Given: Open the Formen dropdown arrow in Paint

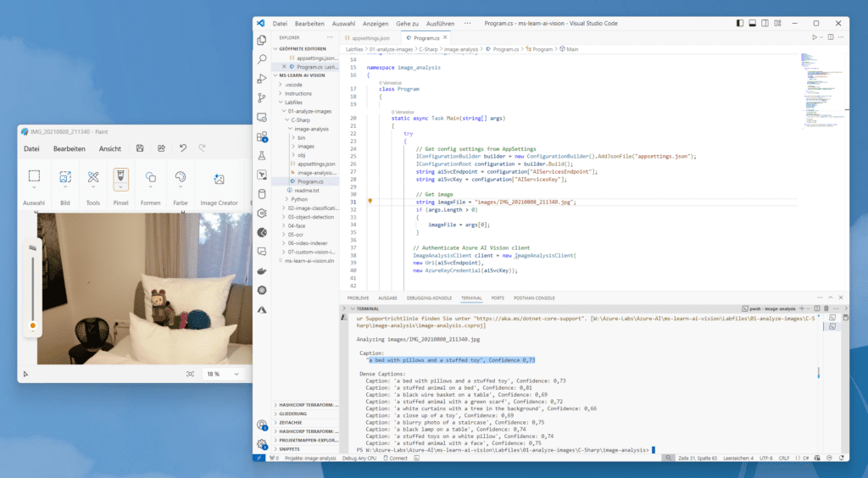Looking at the screenshot, I should (150, 188).
